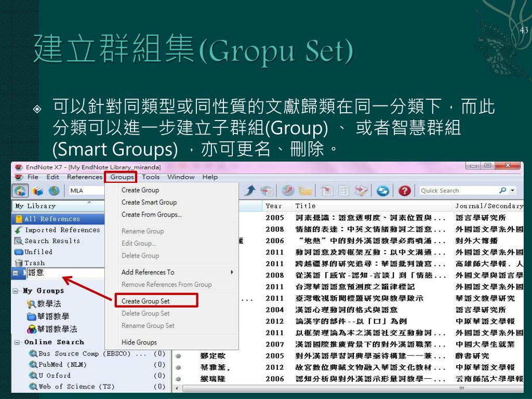The image size is (532, 399).
Task: Sort by the Journal/Secondary column header
Action: pos(489,206)
